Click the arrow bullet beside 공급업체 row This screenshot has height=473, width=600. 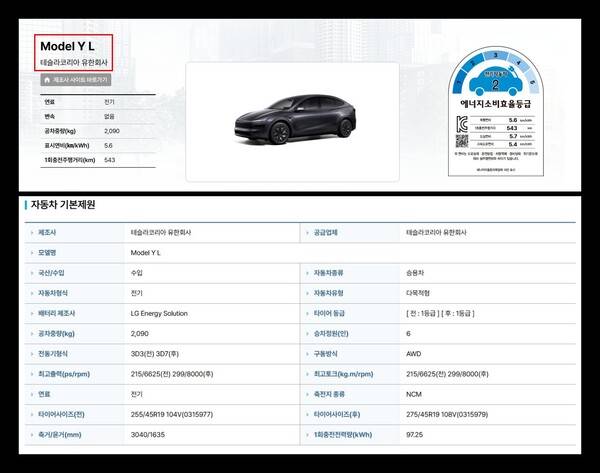[x=308, y=232]
